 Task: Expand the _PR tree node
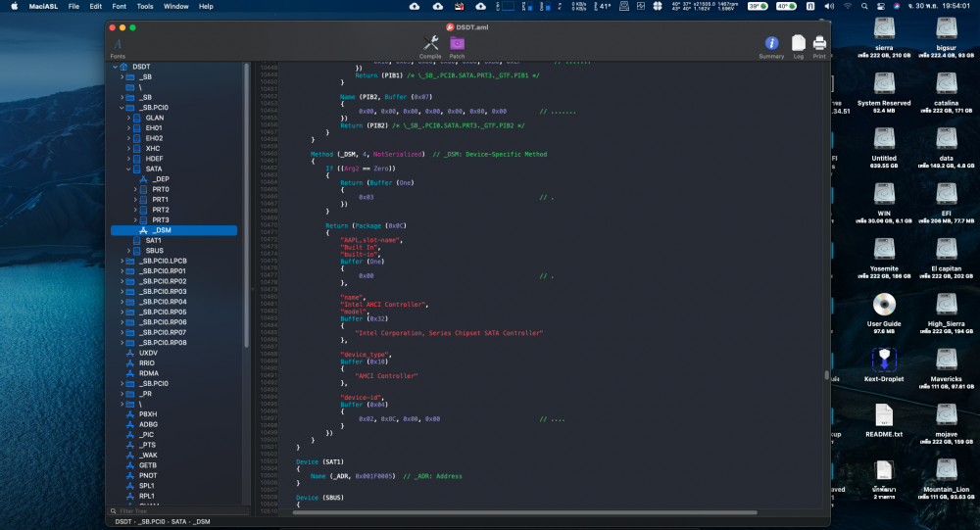(122, 394)
